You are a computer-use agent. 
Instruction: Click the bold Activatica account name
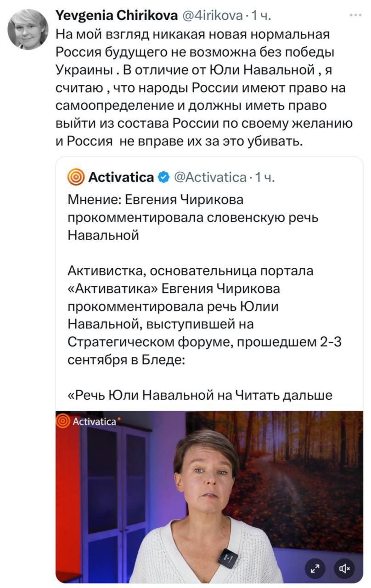[121, 177]
